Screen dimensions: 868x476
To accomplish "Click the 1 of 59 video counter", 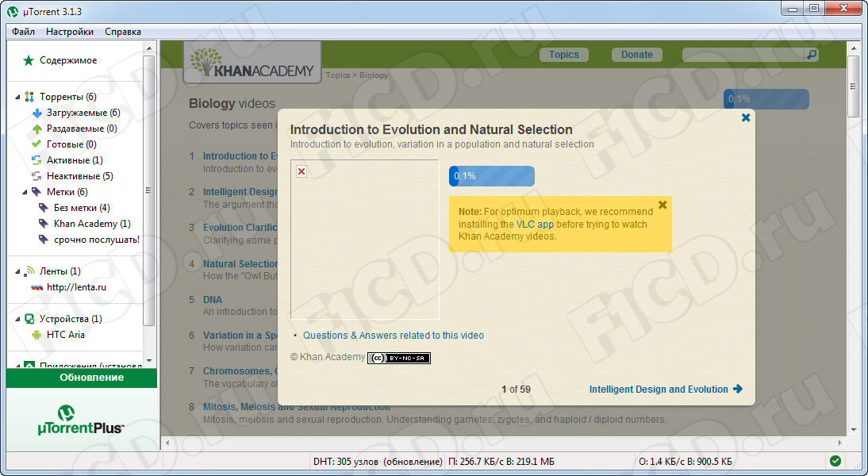I will pos(516,389).
